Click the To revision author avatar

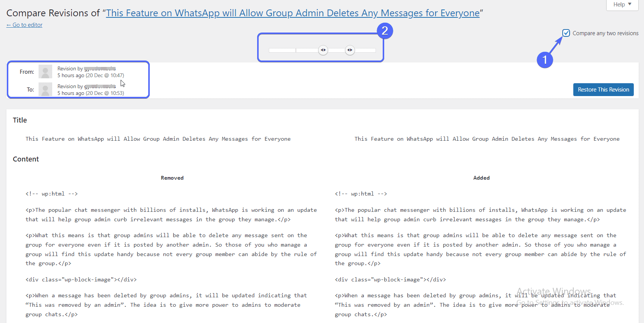pyautogui.click(x=45, y=89)
